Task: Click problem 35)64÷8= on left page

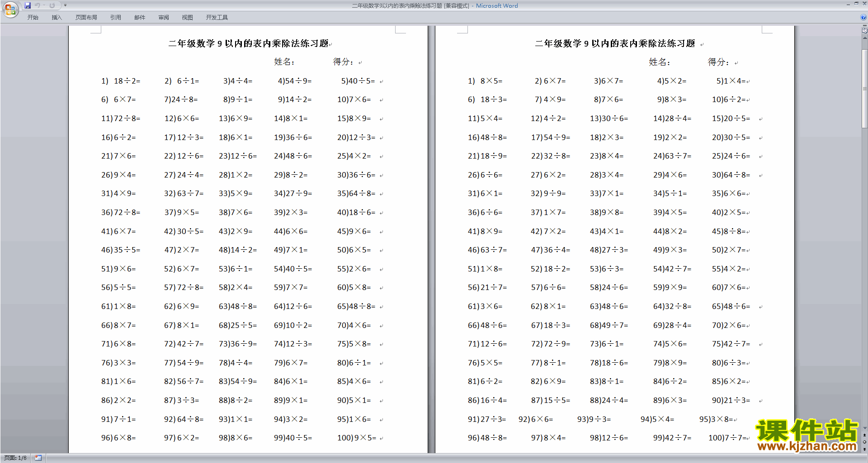Action: tap(356, 193)
